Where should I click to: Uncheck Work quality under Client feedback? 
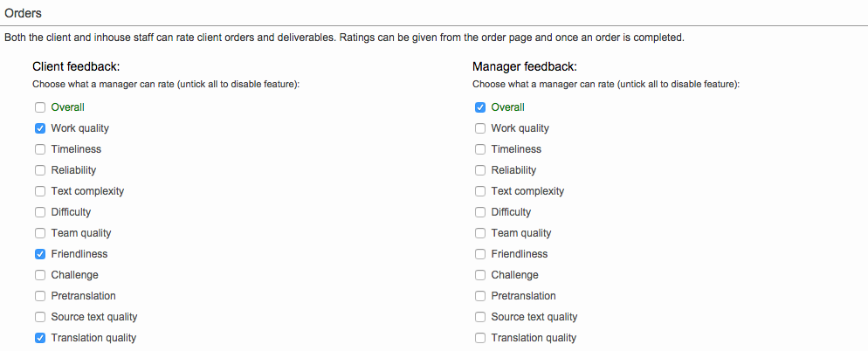[40, 128]
